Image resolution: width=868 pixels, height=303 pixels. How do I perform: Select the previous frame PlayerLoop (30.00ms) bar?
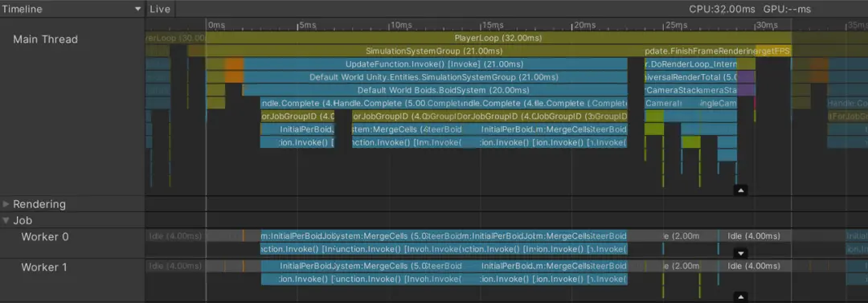(175, 39)
